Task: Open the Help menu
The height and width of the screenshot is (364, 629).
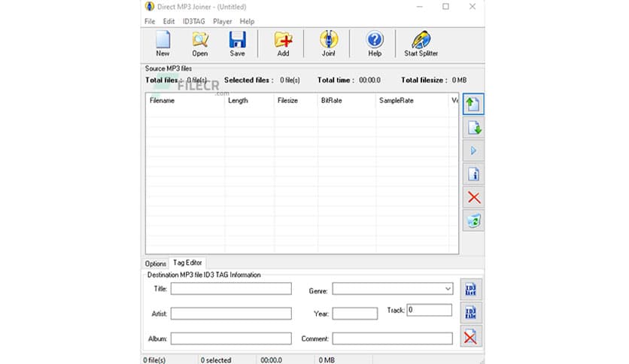Action: tap(247, 21)
